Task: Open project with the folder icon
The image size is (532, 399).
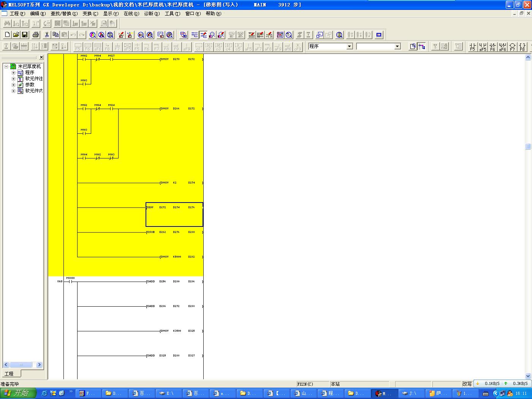Action: 16,35
